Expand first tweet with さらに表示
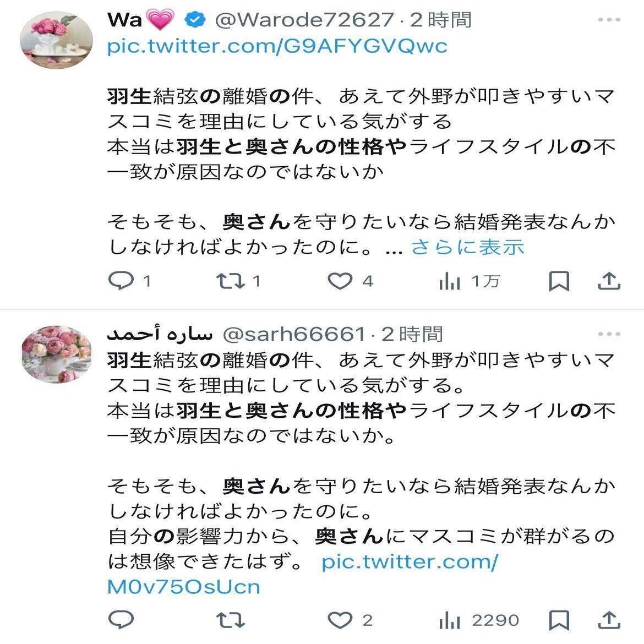 click(x=468, y=248)
